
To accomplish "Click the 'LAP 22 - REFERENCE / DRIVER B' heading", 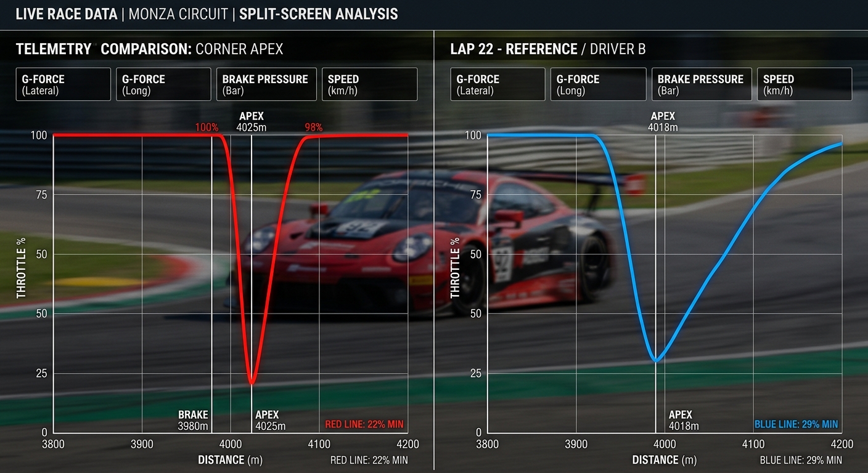I will 548,49.
